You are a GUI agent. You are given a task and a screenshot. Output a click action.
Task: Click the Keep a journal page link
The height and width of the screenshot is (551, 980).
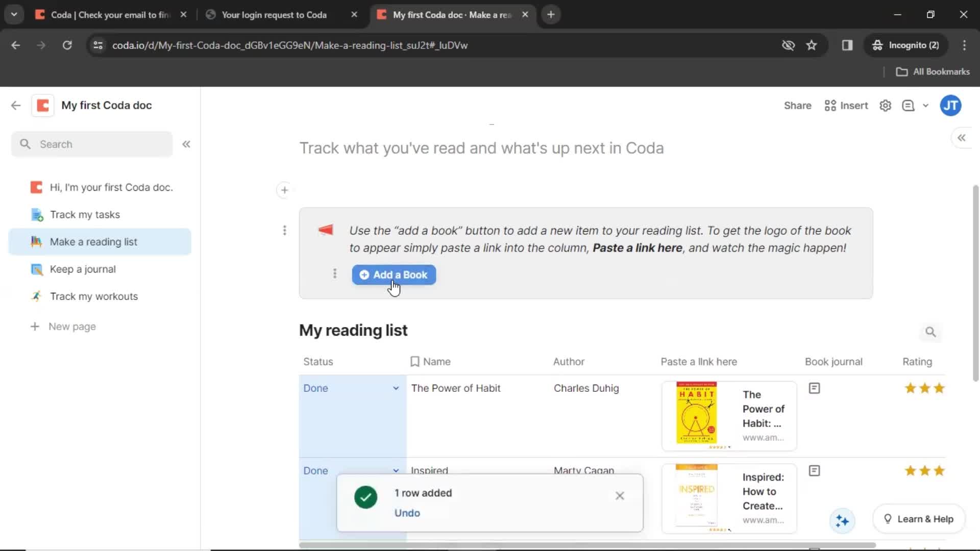point(82,268)
